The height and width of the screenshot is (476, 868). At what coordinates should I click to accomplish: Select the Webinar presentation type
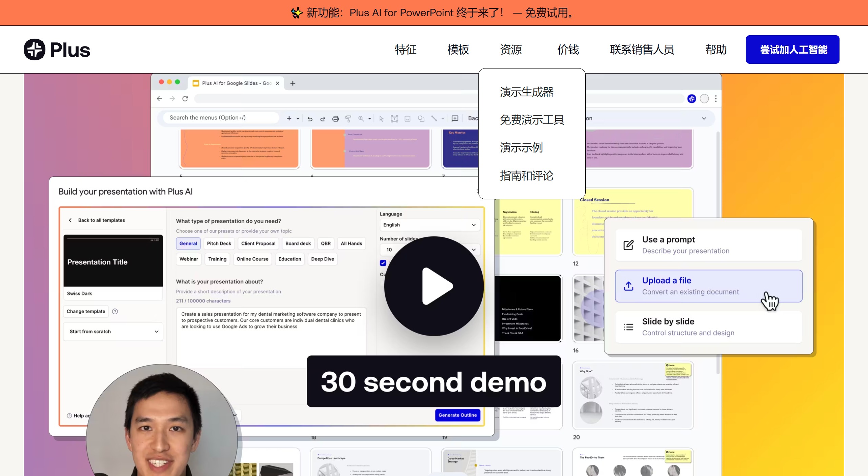click(x=189, y=259)
